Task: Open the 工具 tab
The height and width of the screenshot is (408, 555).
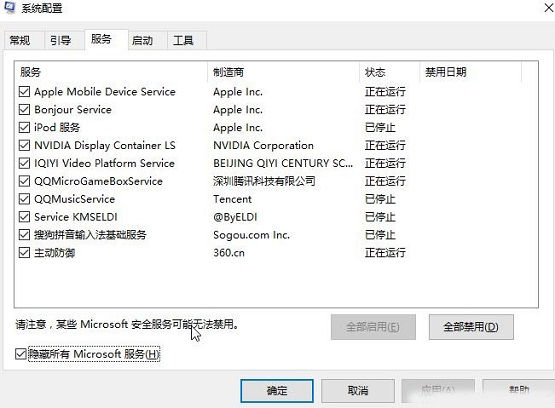Action: (x=183, y=40)
